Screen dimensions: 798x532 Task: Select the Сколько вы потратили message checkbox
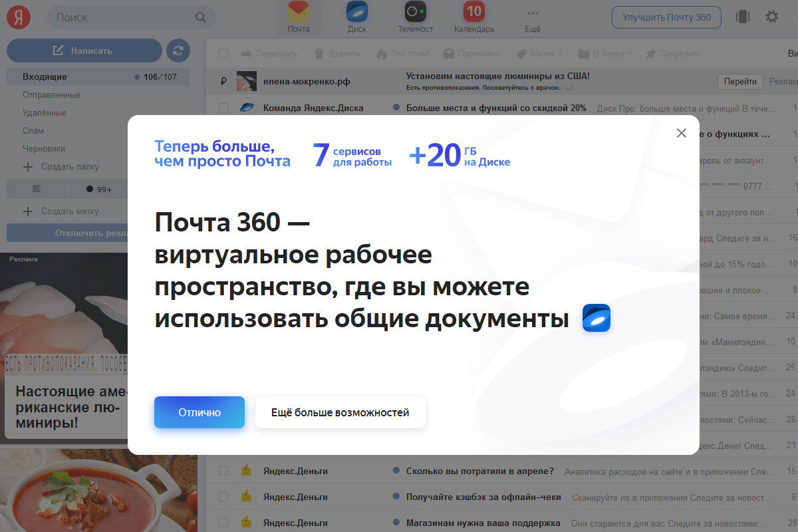click(x=223, y=471)
